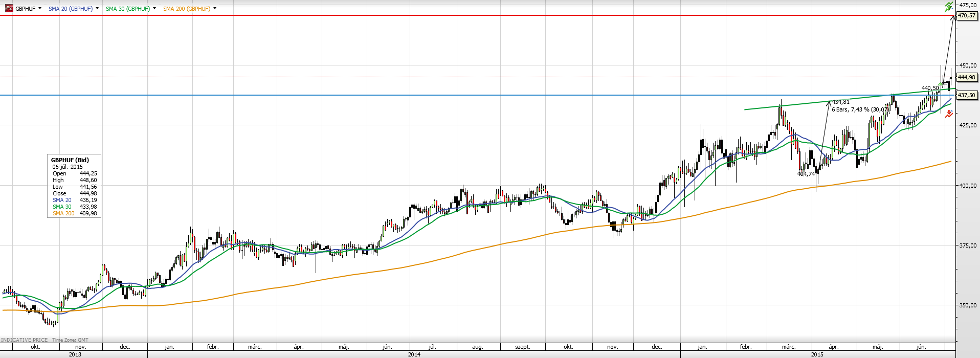Click the SMA 200 value '409,98'

[x=88, y=213]
